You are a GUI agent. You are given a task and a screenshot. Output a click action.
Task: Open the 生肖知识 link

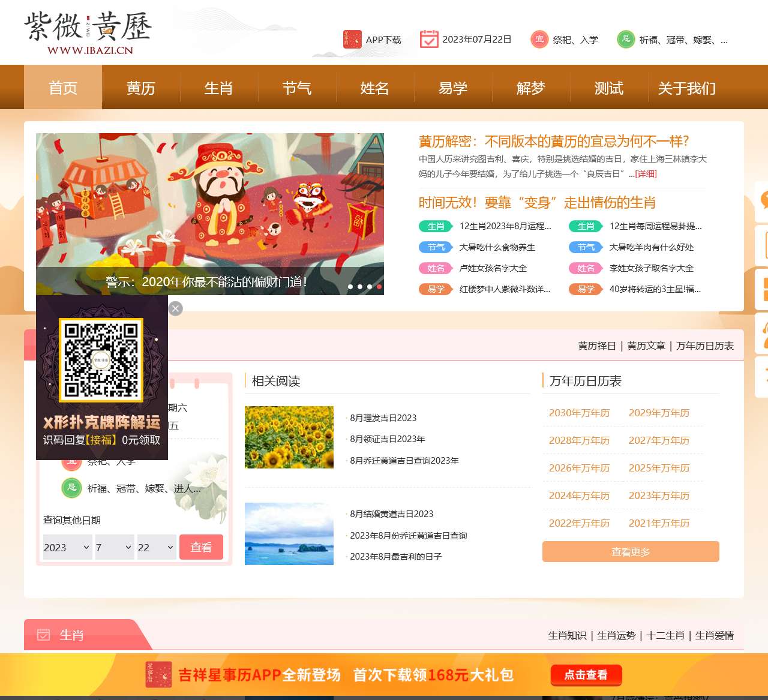tap(567, 635)
